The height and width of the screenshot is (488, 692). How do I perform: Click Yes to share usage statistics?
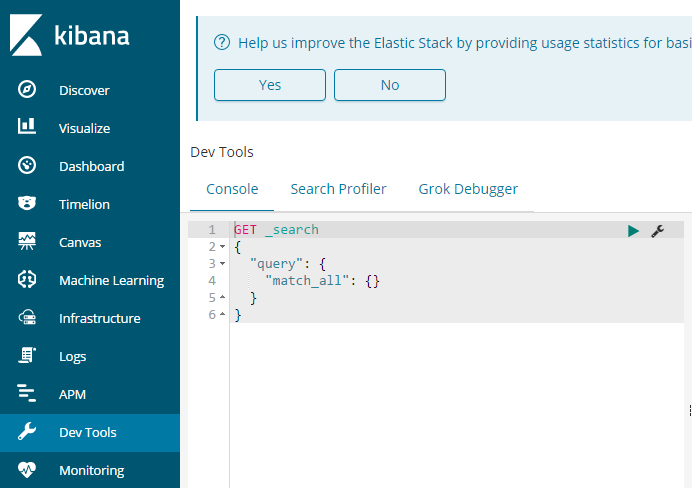coord(270,85)
